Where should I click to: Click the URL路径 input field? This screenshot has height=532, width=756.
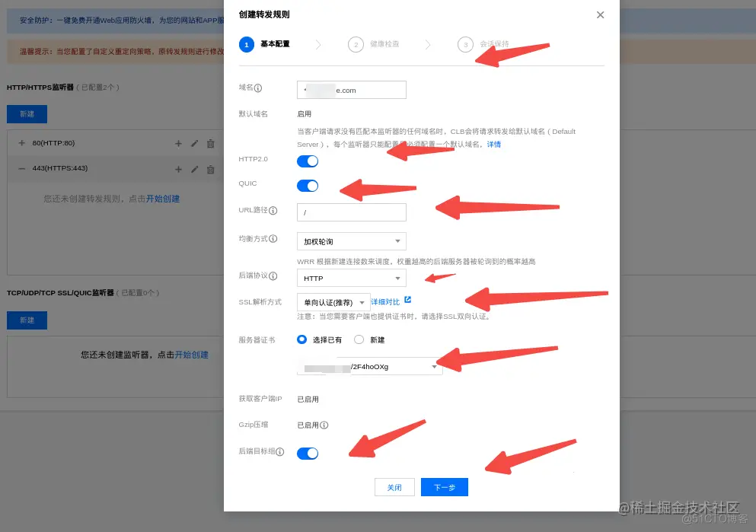point(352,212)
